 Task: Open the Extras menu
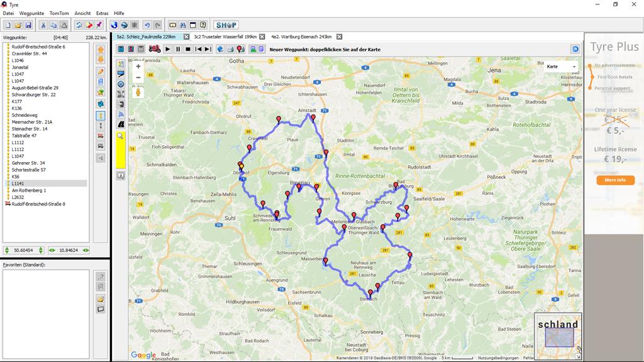coord(103,13)
